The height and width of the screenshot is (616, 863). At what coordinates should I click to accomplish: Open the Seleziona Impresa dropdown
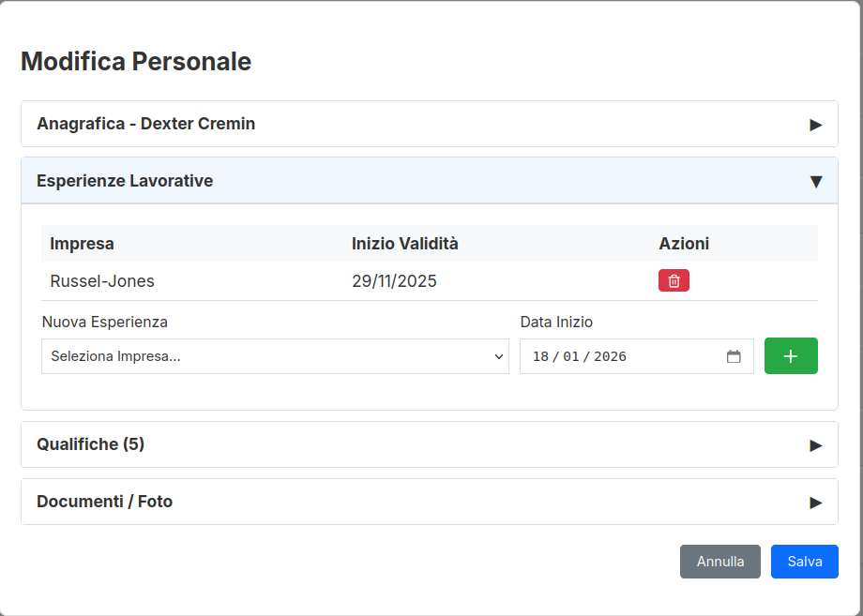tap(275, 356)
